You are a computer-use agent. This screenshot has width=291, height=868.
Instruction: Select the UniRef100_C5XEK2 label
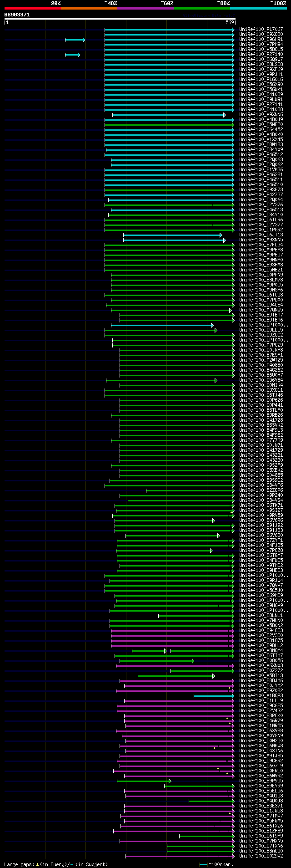(261, 470)
